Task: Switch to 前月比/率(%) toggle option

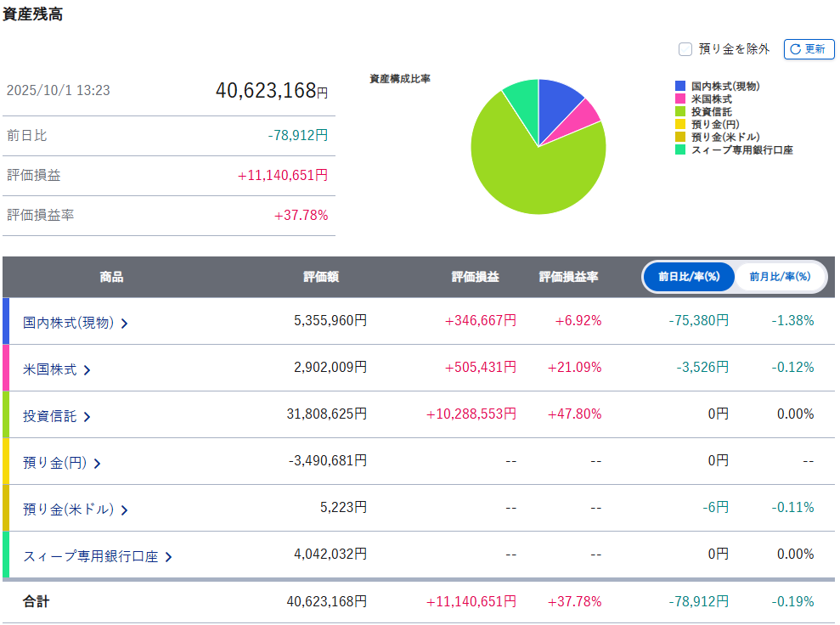Action: pyautogui.click(x=779, y=277)
